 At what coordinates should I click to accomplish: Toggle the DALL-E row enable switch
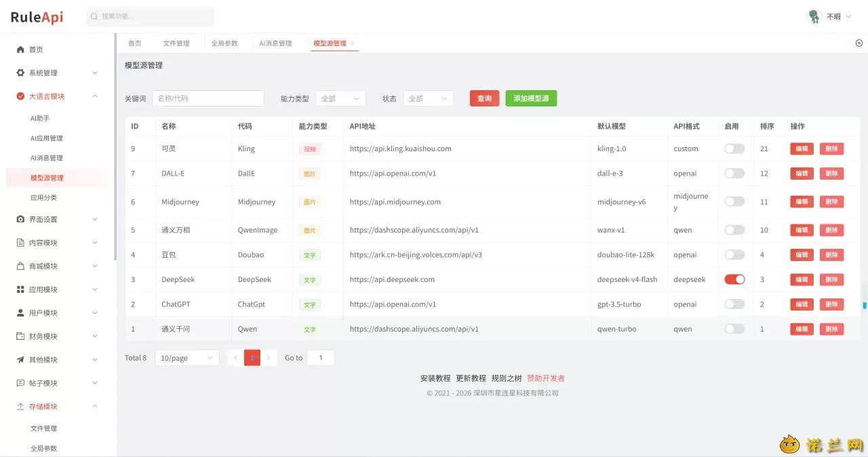734,174
